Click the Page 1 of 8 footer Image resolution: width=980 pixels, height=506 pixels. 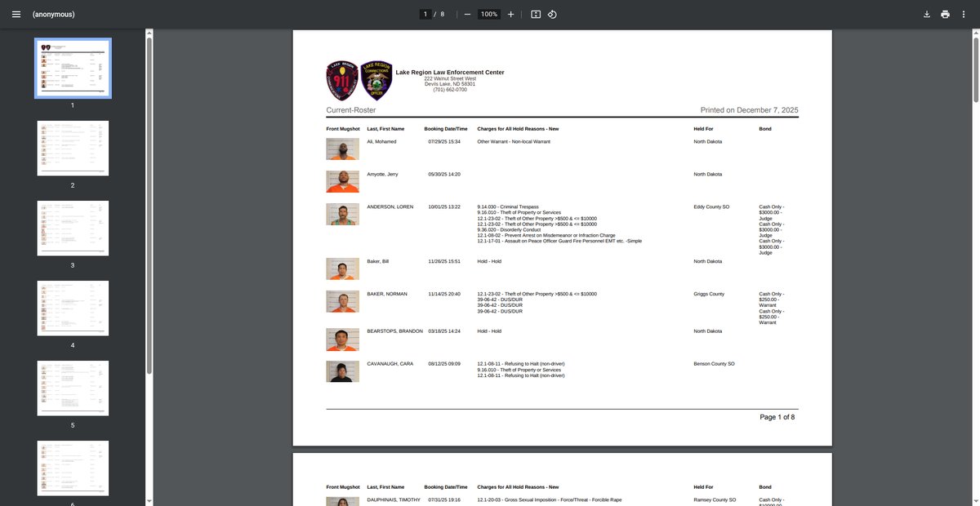pyautogui.click(x=777, y=417)
